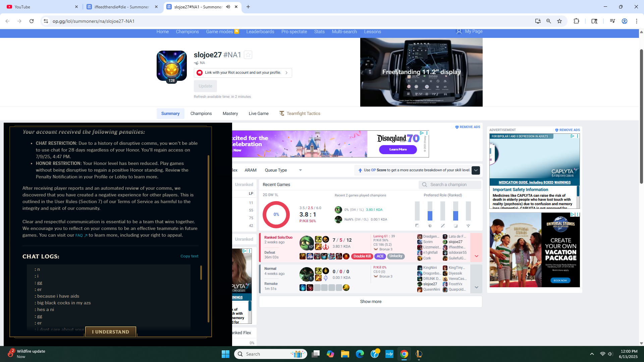
Task: Click the chat logs scrollbar thumb
Action: (x=201, y=273)
